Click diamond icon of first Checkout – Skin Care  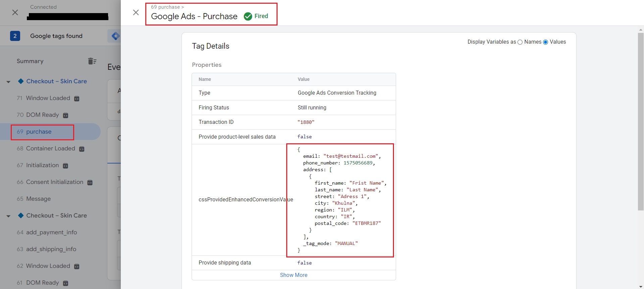pyautogui.click(x=21, y=81)
